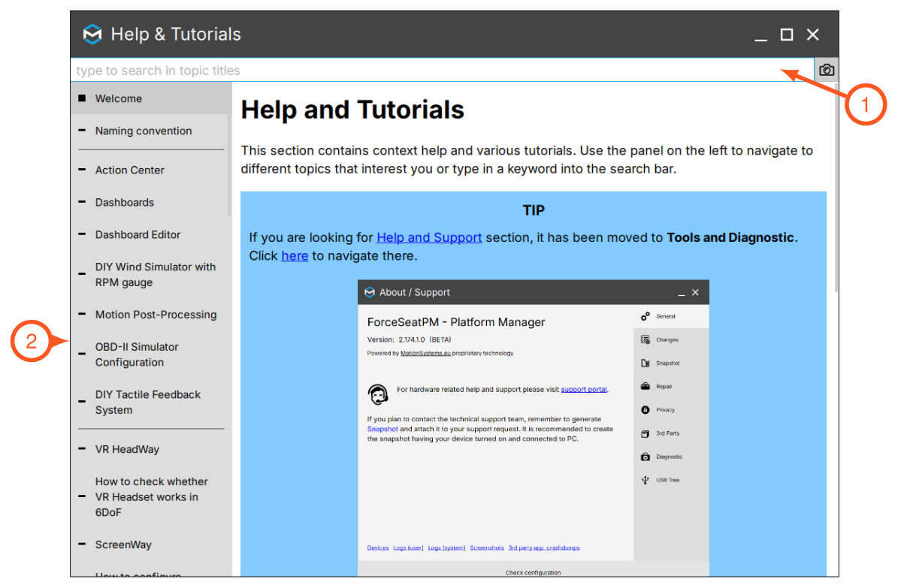Open the Action Center topic
The width and height of the screenshot is (898, 588).
pyautogui.click(x=151, y=170)
